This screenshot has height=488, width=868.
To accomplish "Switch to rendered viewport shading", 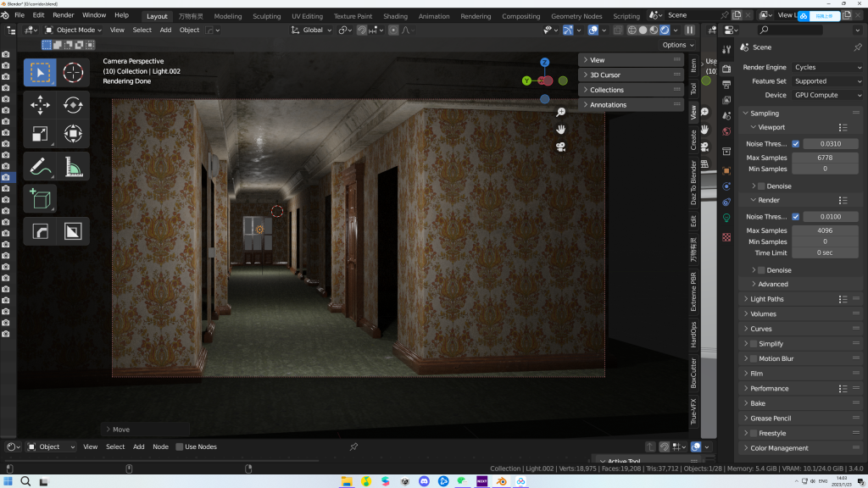I will click(x=665, y=30).
